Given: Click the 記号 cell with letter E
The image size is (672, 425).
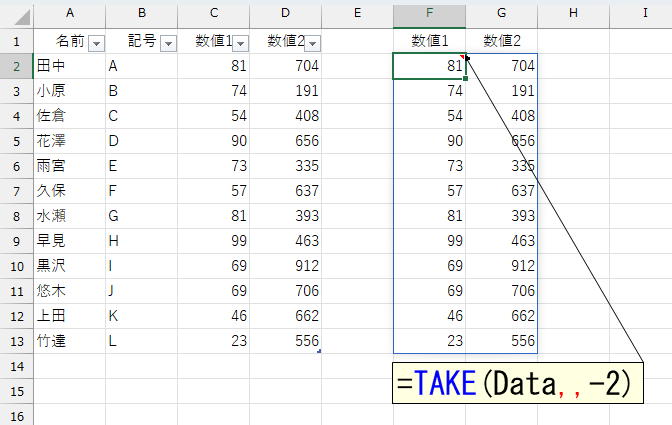Looking at the screenshot, I should pos(142,166).
